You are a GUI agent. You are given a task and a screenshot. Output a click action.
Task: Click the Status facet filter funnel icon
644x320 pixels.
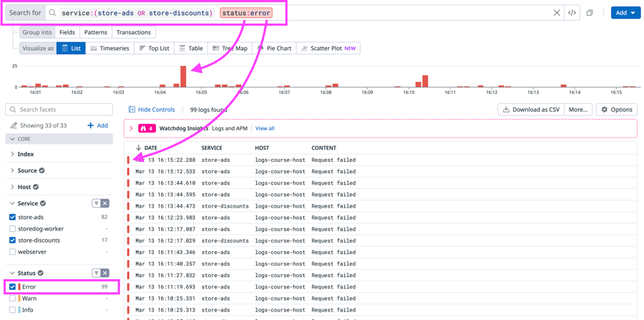tap(96, 273)
